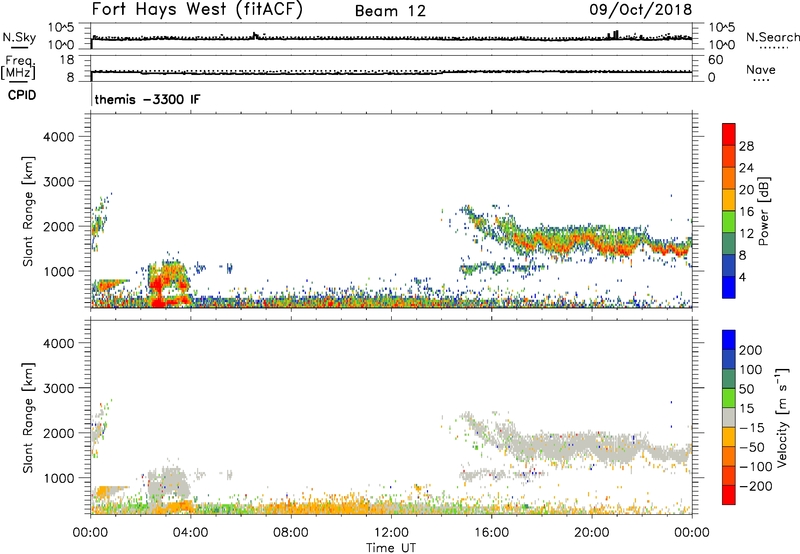Click the 'Time UT' axis title

[x=391, y=547]
